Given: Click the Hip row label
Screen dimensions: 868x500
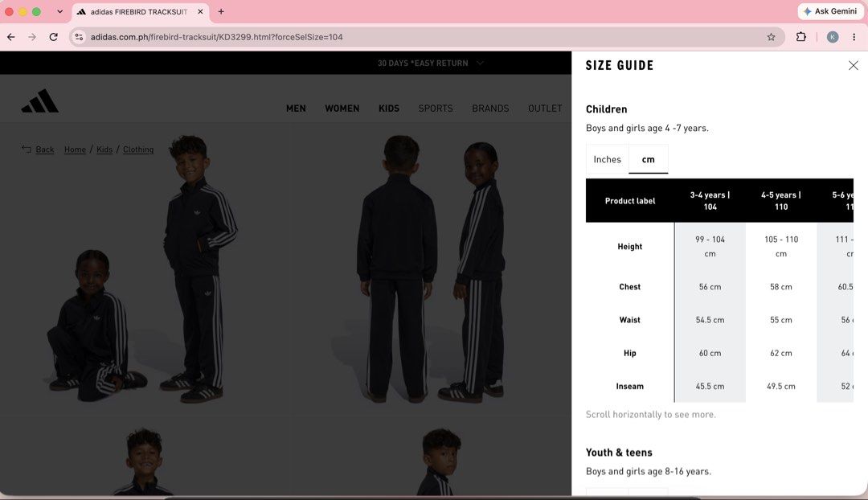Looking at the screenshot, I should [630, 353].
